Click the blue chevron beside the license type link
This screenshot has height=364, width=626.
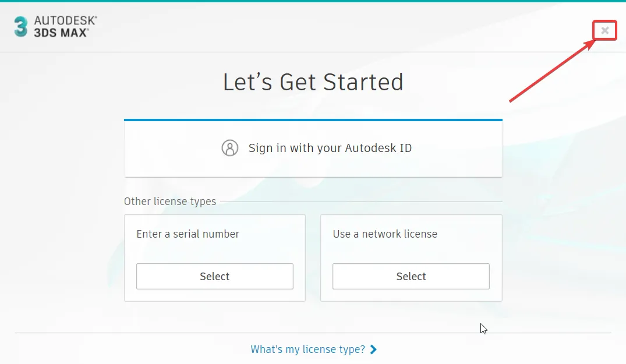[x=373, y=349]
